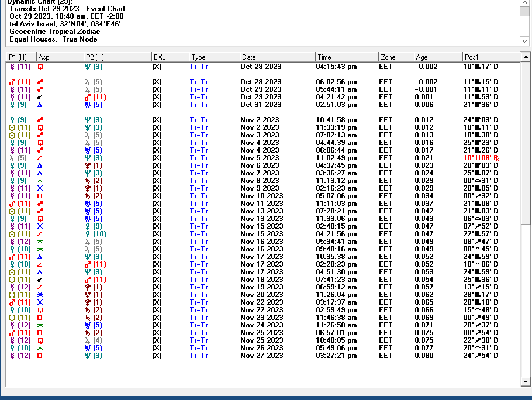Click Pluto glyph in Nov 20 11:26:04 pm row

tap(88, 295)
